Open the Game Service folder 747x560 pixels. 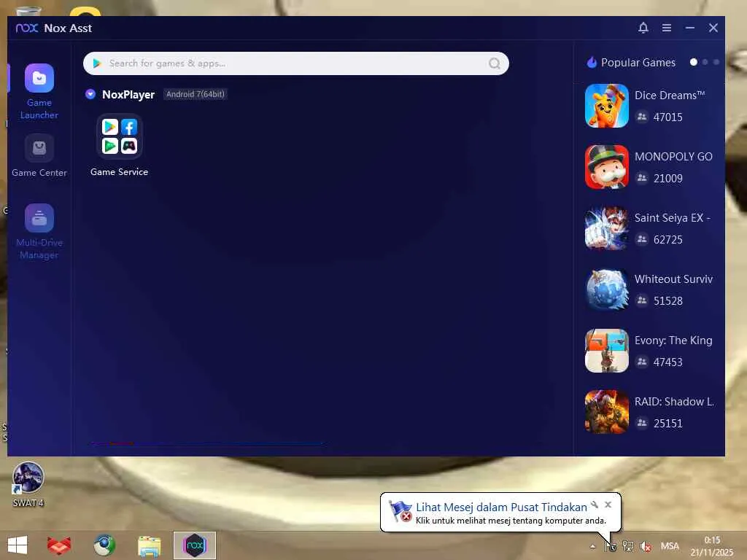click(x=120, y=136)
